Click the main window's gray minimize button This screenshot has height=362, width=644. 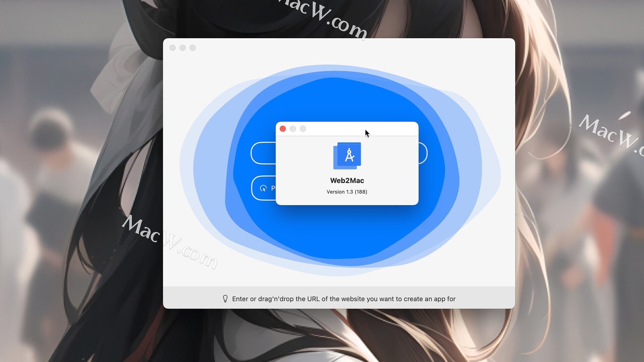[x=183, y=48]
